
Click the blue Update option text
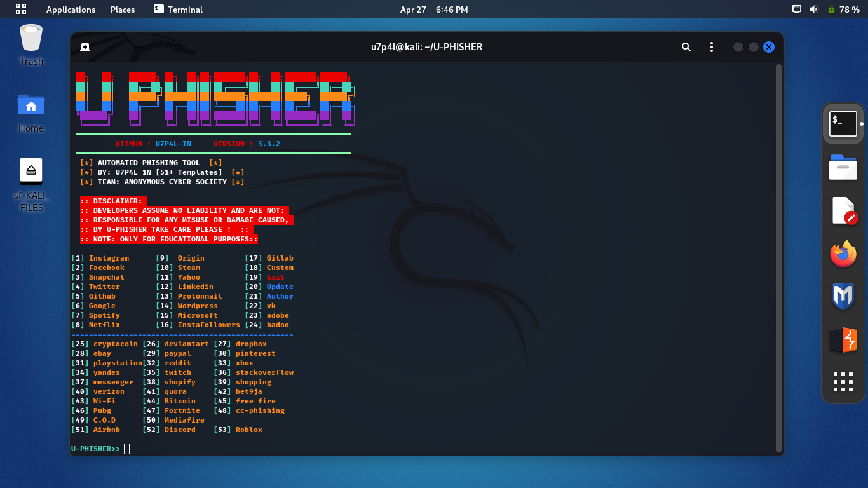pyautogui.click(x=280, y=287)
